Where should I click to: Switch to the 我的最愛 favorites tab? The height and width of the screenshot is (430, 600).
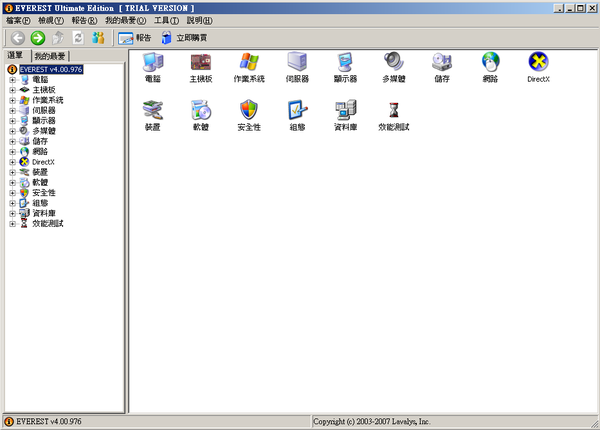50,56
